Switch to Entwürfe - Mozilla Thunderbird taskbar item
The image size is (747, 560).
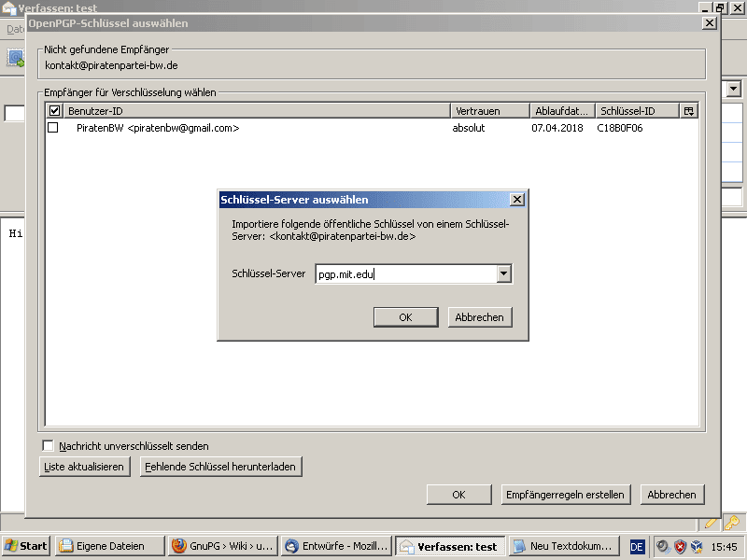(336, 546)
